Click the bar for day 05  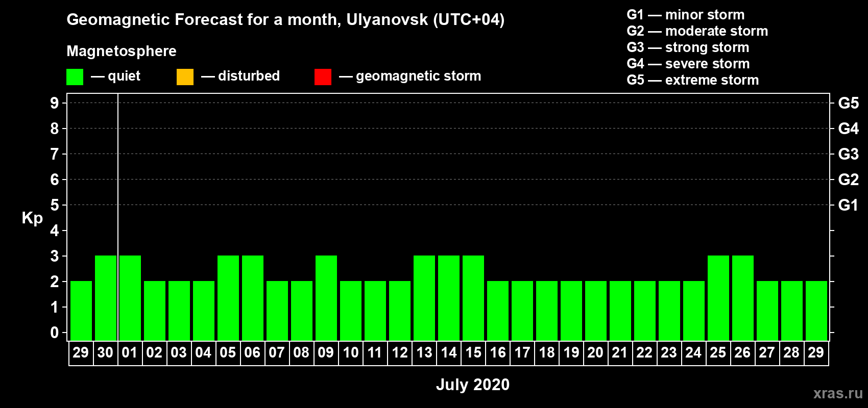(x=228, y=298)
